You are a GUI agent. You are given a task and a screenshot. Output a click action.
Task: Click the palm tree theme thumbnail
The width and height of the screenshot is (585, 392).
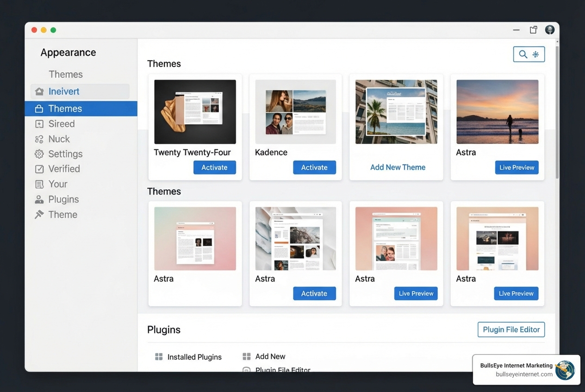pyautogui.click(x=396, y=112)
